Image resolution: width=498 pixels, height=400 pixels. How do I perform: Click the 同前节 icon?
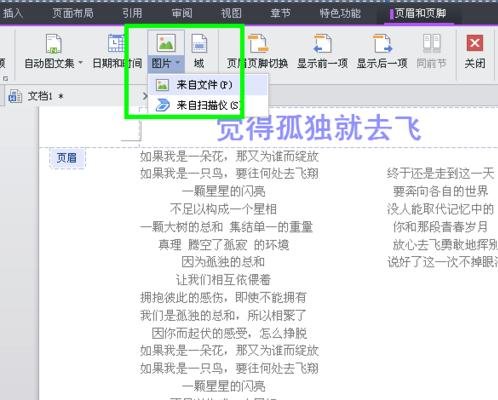[432, 43]
